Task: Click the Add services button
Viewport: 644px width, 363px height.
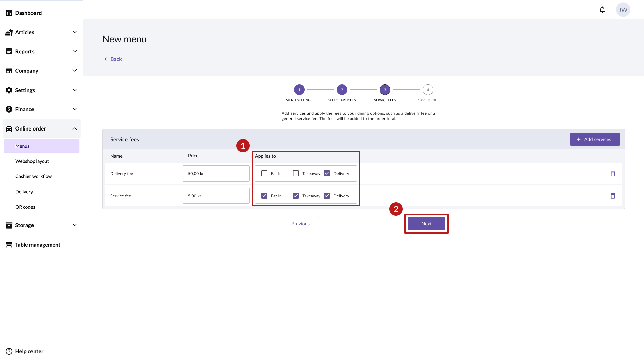Action: [x=594, y=139]
